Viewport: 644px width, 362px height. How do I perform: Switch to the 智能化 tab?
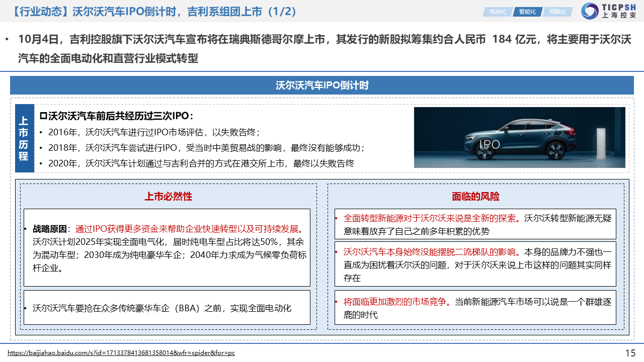[x=527, y=12]
